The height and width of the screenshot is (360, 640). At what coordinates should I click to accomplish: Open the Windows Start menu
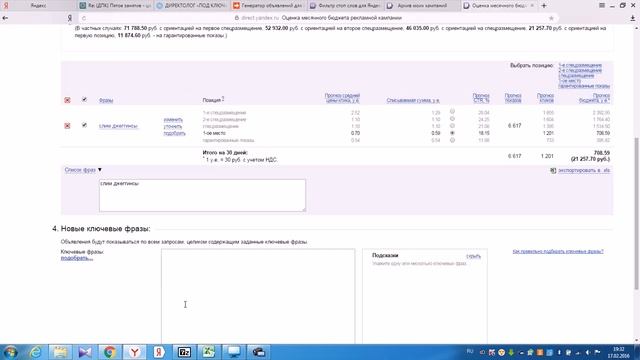point(10,352)
